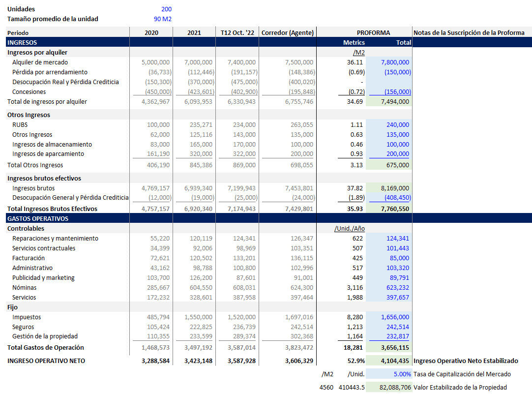Click the Notas de la Suscripción header

click(469, 32)
